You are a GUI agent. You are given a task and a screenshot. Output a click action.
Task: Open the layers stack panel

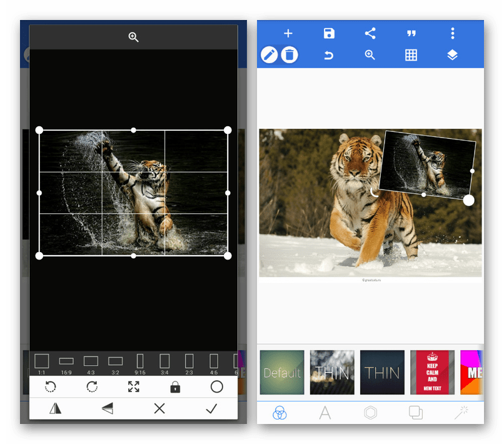tap(453, 56)
